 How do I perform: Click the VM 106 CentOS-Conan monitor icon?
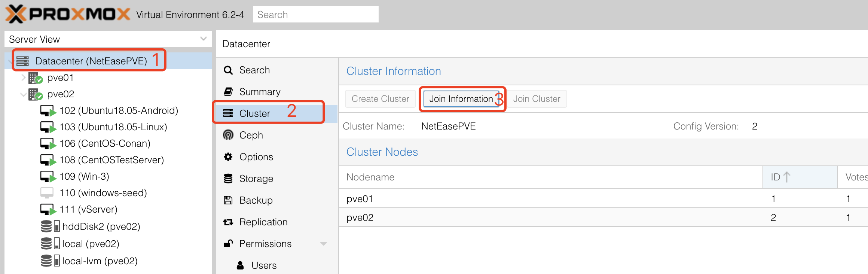click(48, 144)
